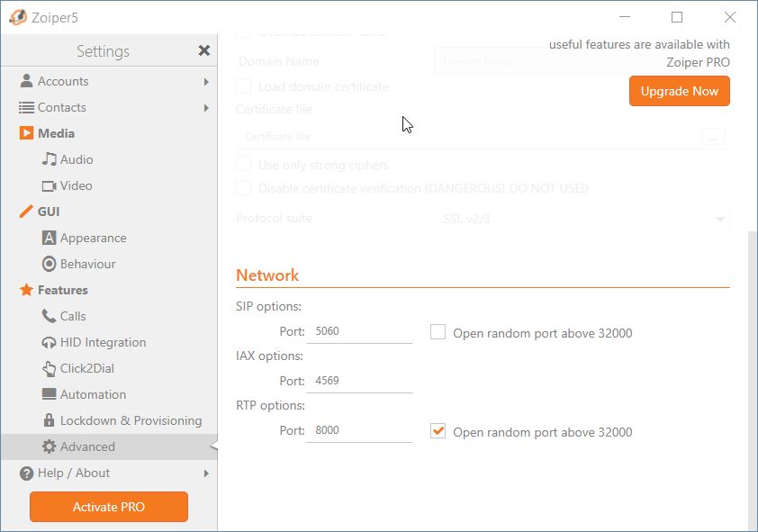This screenshot has width=758, height=532.
Task: Click the Features star icon
Action: point(26,290)
